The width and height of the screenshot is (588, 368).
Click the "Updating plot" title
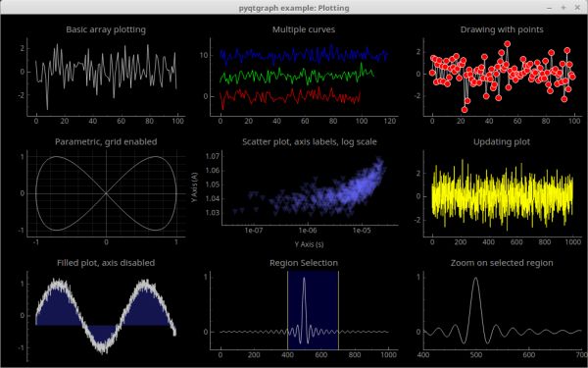click(502, 142)
